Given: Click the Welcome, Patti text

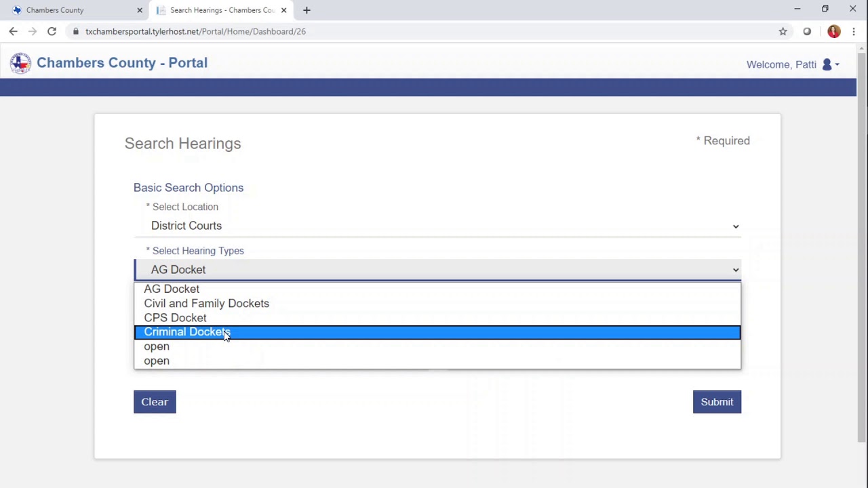Looking at the screenshot, I should click(781, 64).
